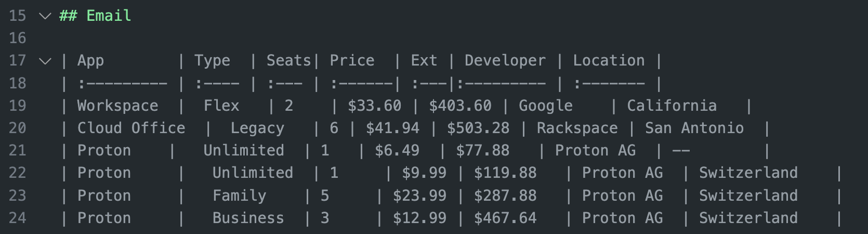Collapse the Email heading fold chevron
This screenshot has height=234, width=868.
click(x=45, y=16)
